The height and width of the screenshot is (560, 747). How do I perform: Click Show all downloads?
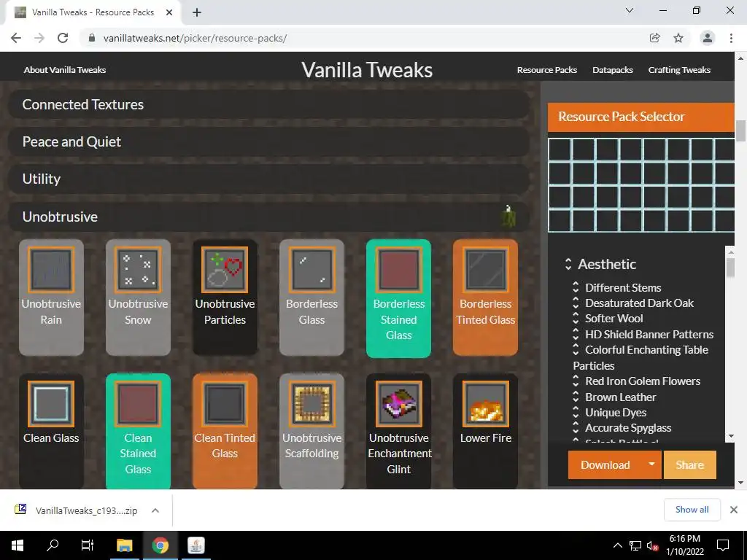[x=692, y=510]
